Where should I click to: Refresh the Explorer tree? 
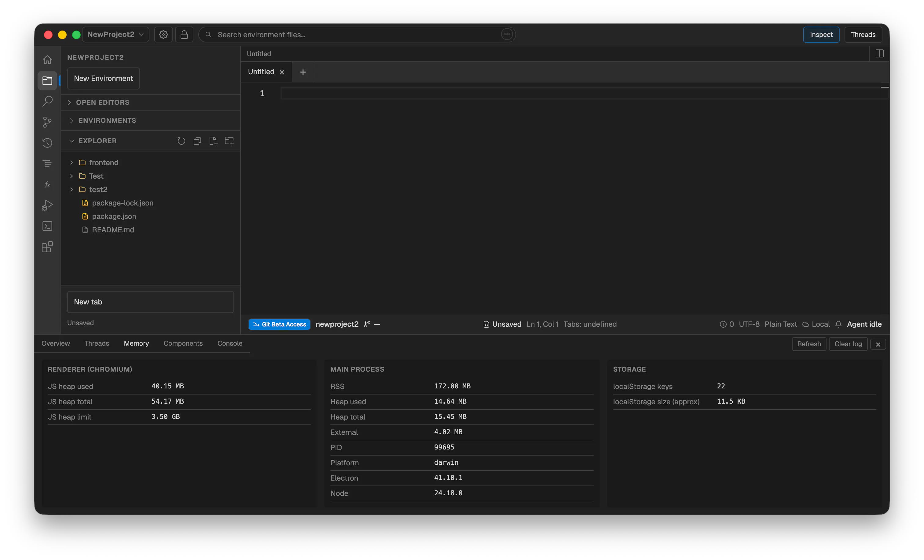tap(181, 141)
